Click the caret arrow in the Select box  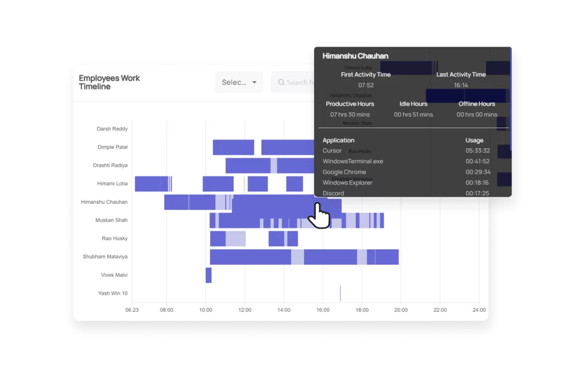click(254, 83)
